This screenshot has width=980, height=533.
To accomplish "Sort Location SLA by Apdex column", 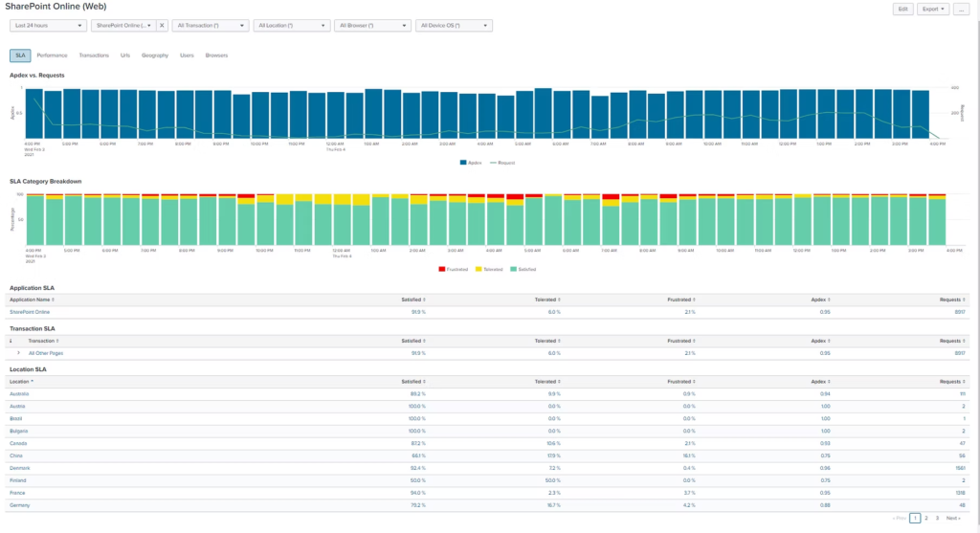I will (x=820, y=382).
